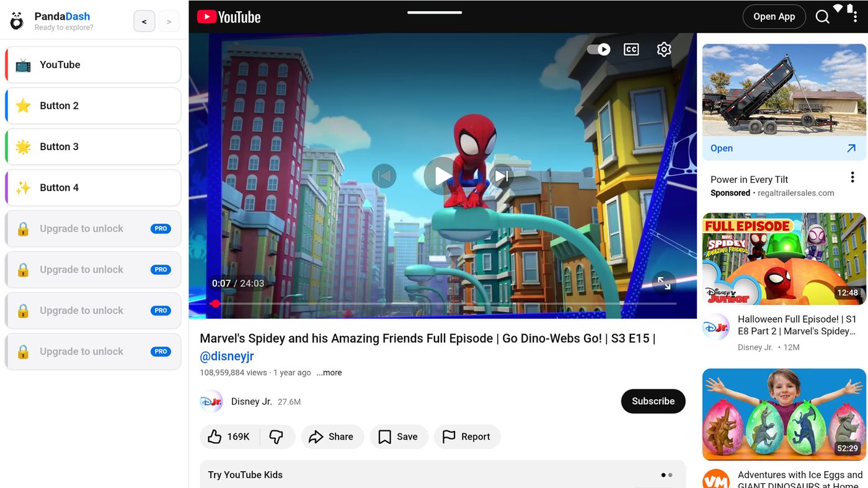Skip to the next video
Screen dimensions: 868x488
(502, 176)
